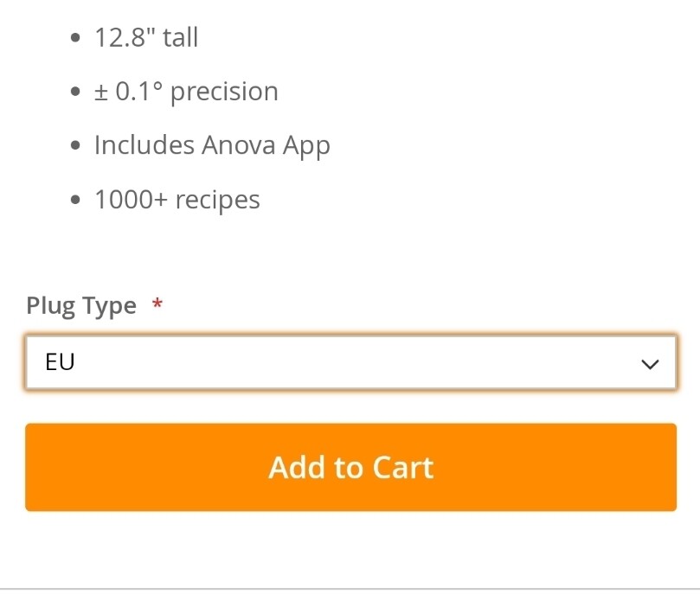Click the "1000+ recipes" list item
The image size is (700, 607).
[177, 200]
